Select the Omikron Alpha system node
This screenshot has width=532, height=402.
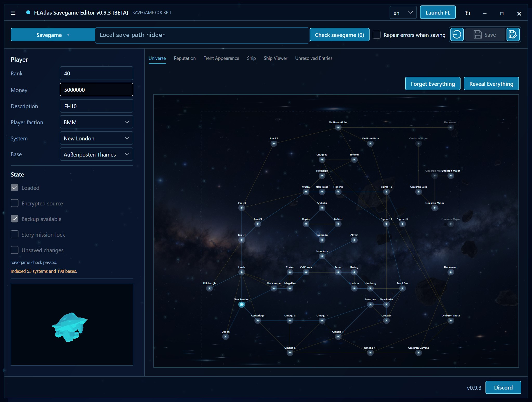pyautogui.click(x=338, y=127)
